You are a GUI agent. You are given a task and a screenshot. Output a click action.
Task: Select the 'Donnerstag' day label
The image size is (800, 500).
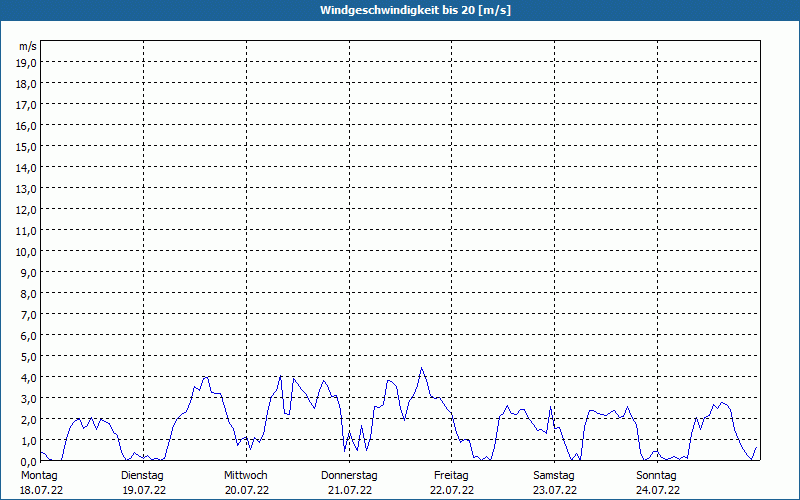(x=349, y=475)
